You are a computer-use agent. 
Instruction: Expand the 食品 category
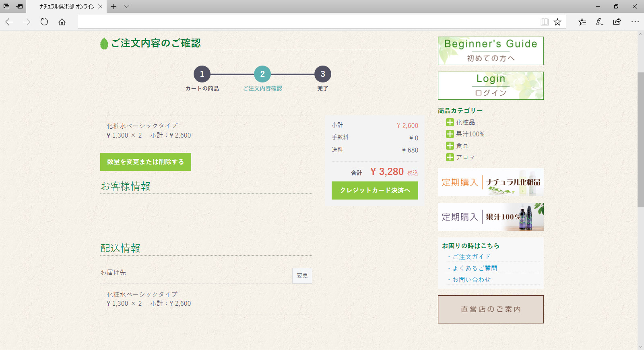[x=450, y=146]
